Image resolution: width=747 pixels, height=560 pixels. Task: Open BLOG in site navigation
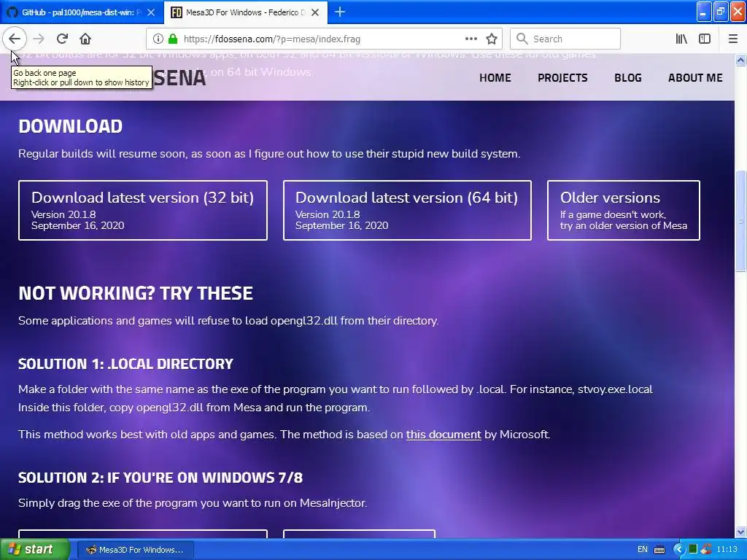pyautogui.click(x=628, y=77)
